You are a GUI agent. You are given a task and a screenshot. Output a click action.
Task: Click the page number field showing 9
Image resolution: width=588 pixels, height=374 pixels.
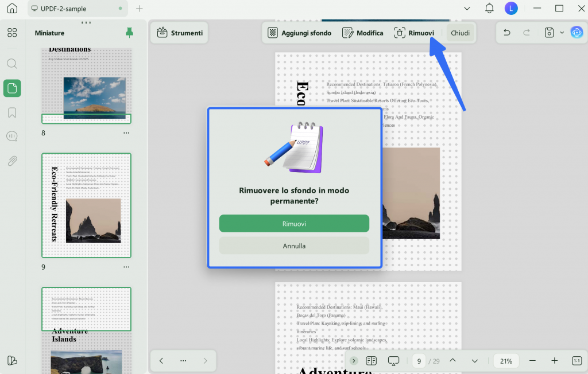419,361
